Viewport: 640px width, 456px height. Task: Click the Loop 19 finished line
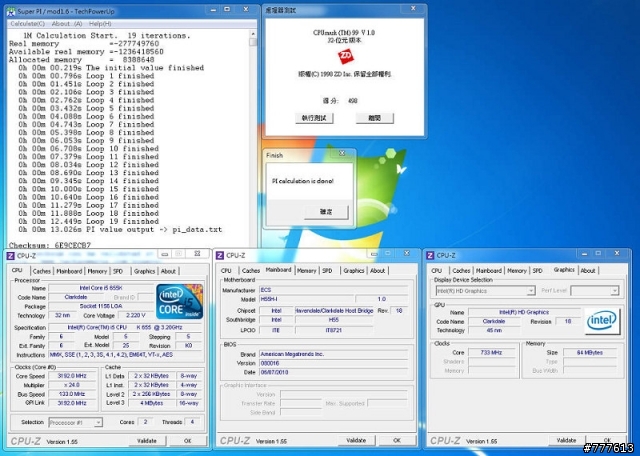click(88, 221)
